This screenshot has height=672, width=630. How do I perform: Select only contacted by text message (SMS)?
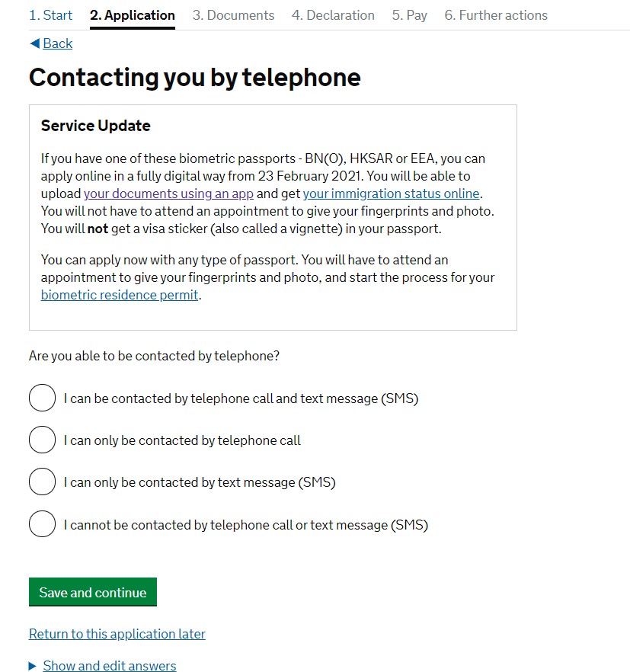(42, 482)
